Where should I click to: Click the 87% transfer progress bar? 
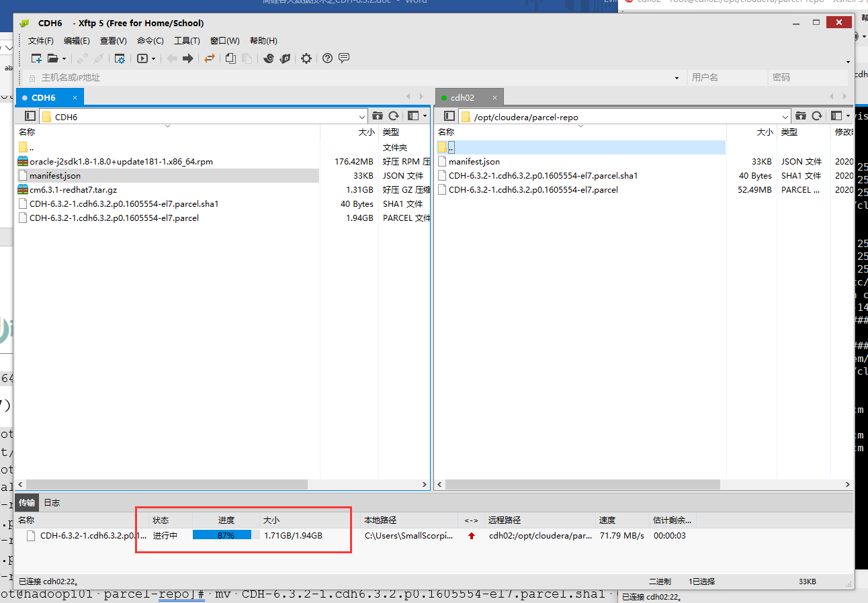(x=226, y=535)
